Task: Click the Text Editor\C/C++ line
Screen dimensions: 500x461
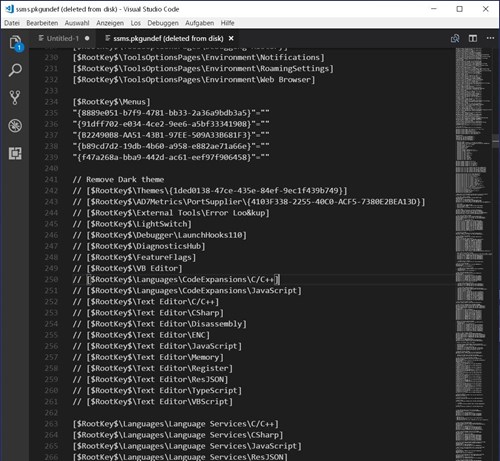Action: click(x=146, y=302)
